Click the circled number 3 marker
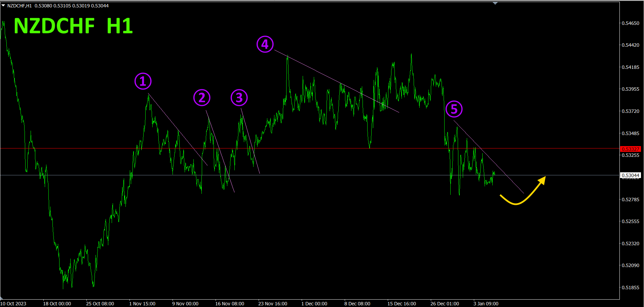Image resolution: width=644 pixels, height=307 pixels. [x=239, y=98]
